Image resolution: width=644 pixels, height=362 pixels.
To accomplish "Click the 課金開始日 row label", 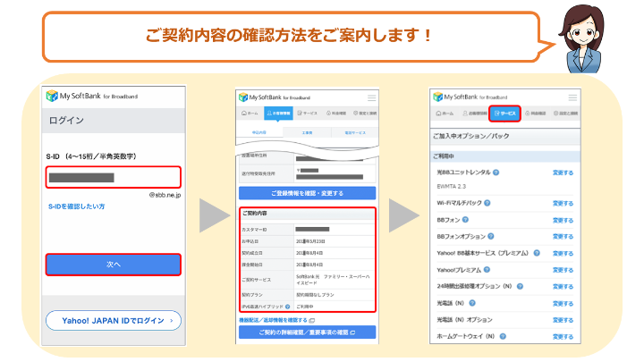I will click(x=252, y=265).
